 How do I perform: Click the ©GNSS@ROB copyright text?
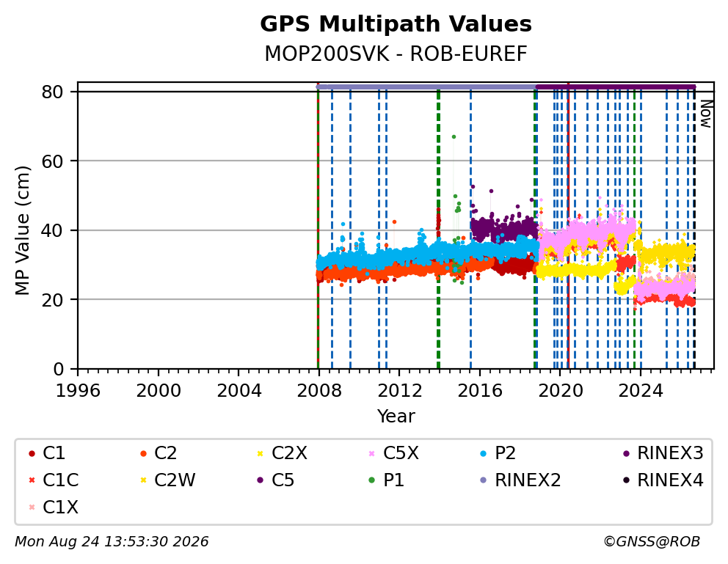pos(652,541)
